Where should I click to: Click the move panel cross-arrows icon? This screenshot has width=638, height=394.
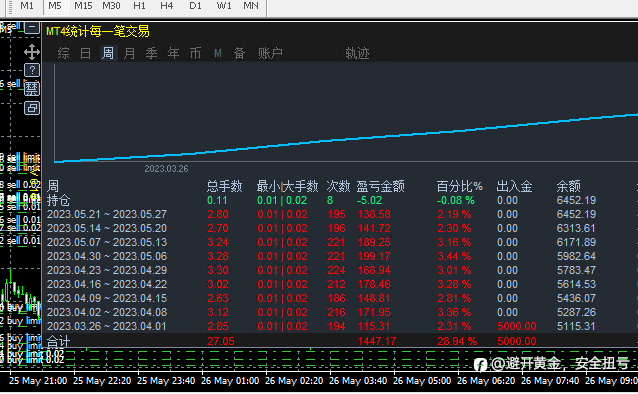[32, 52]
